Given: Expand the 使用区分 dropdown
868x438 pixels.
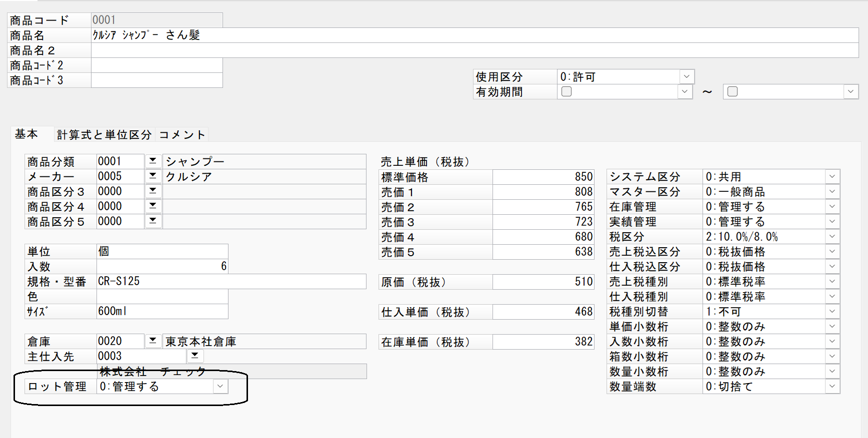Looking at the screenshot, I should pos(686,76).
